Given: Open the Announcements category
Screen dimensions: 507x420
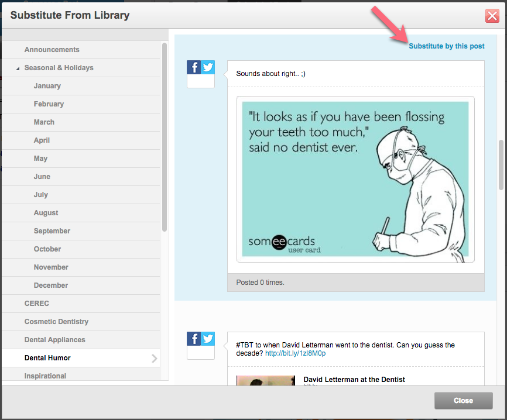Looking at the screenshot, I should pyautogui.click(x=81, y=50).
